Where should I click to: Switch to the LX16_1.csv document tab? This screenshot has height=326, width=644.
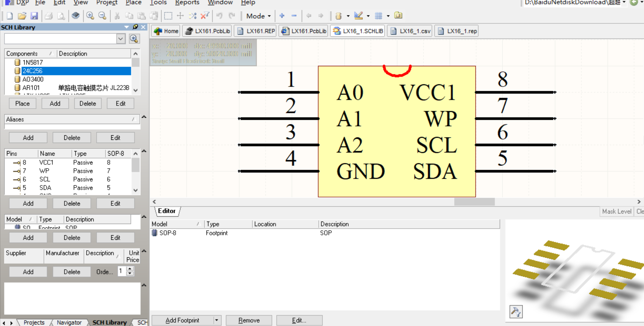tap(410, 31)
